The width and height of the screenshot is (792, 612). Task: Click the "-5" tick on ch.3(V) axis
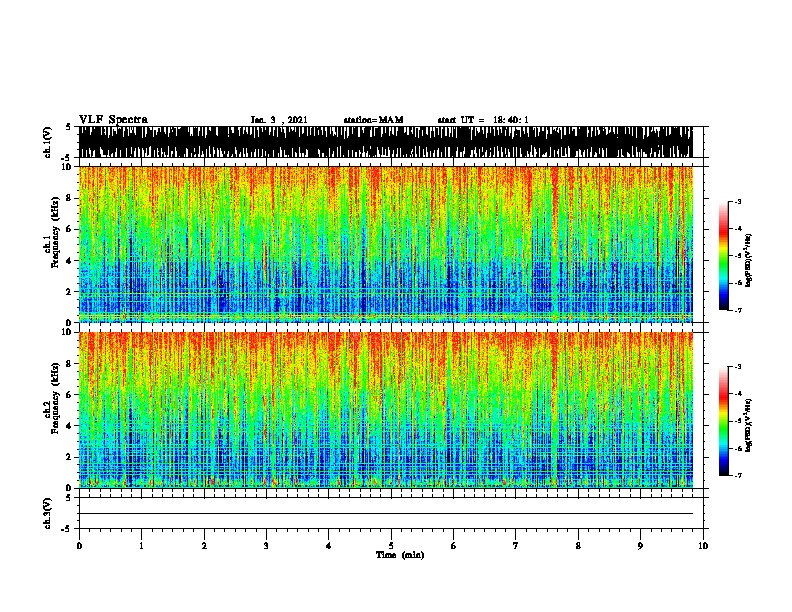pyautogui.click(x=67, y=529)
